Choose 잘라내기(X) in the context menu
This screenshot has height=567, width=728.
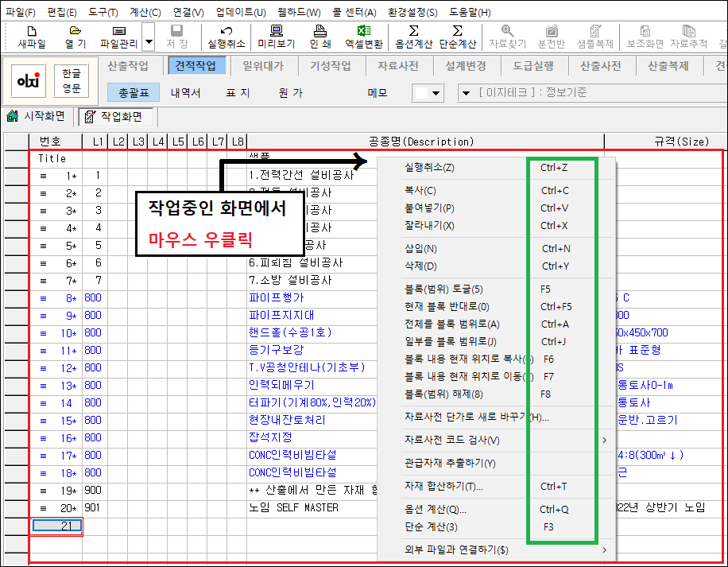pos(496,226)
